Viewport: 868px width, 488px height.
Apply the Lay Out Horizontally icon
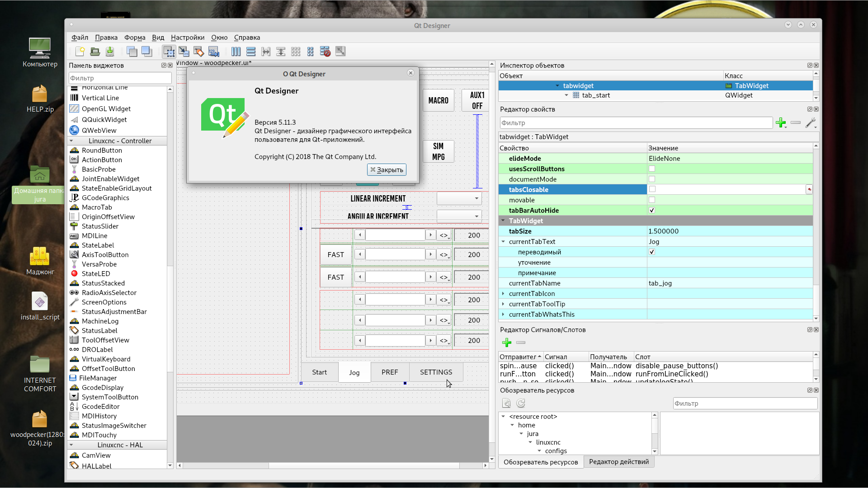point(236,52)
